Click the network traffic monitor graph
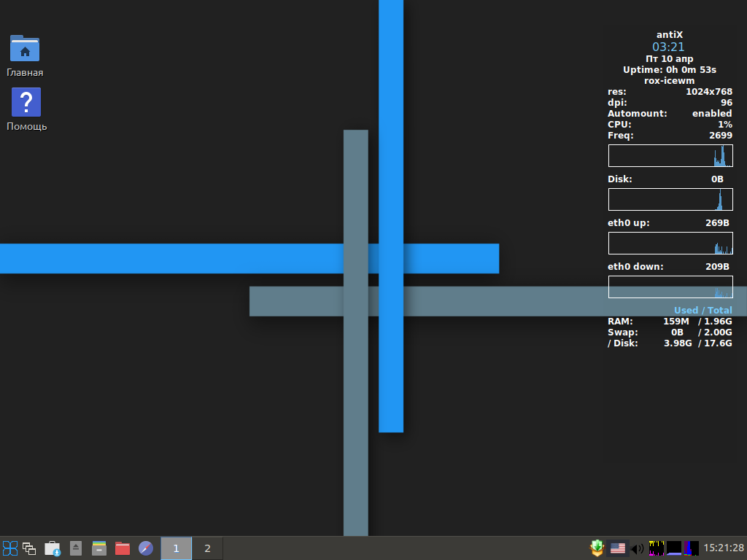The image size is (747, 560). click(x=657, y=548)
